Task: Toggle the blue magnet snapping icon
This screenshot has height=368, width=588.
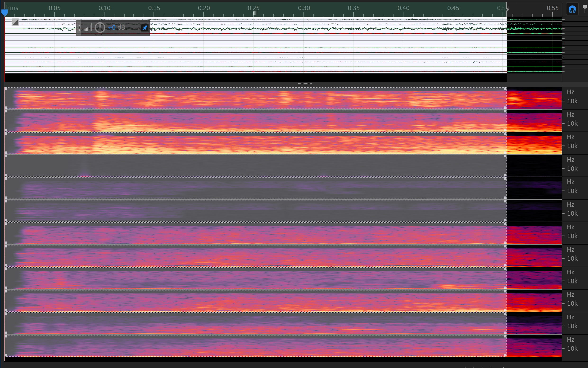Action: pyautogui.click(x=572, y=9)
